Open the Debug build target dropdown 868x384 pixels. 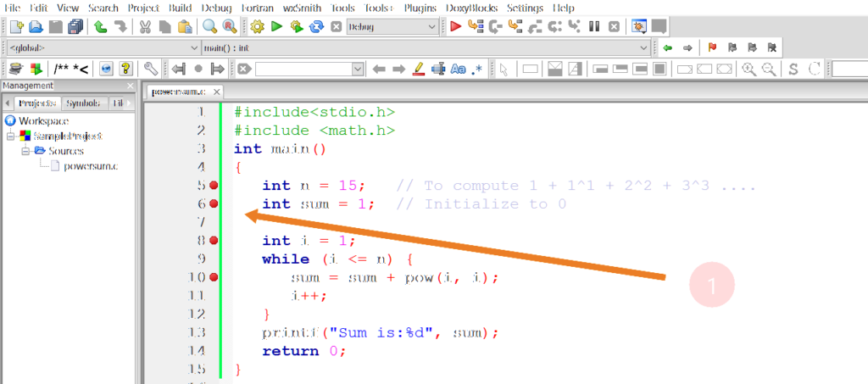433,27
